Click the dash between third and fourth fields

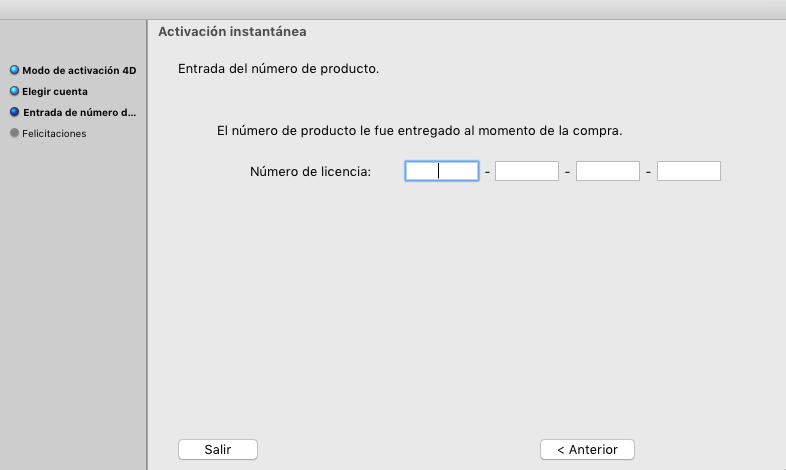click(648, 172)
